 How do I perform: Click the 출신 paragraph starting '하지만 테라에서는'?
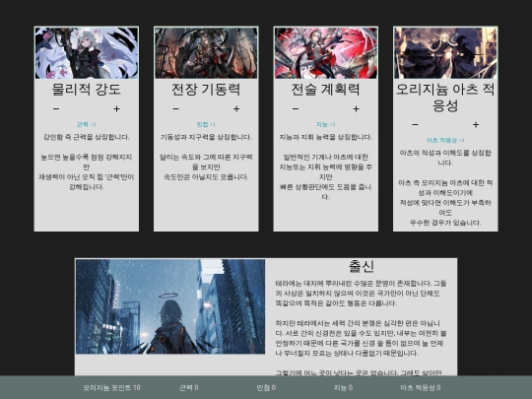(x=361, y=338)
